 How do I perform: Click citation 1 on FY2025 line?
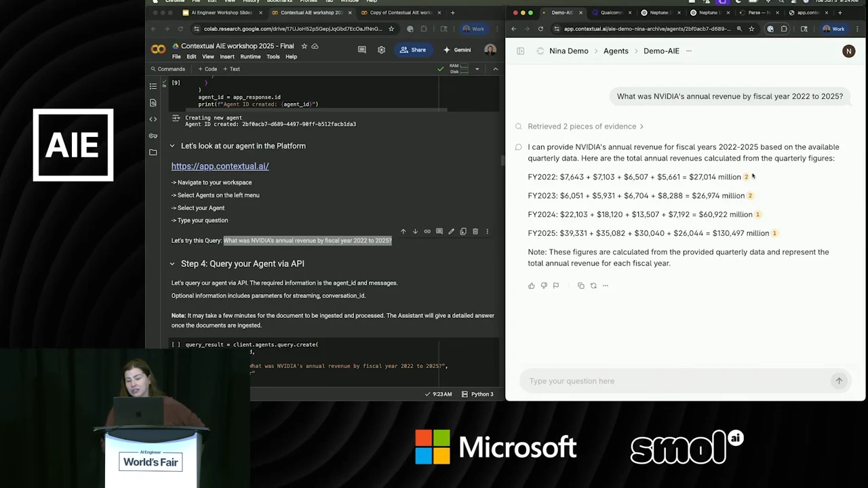(x=774, y=233)
